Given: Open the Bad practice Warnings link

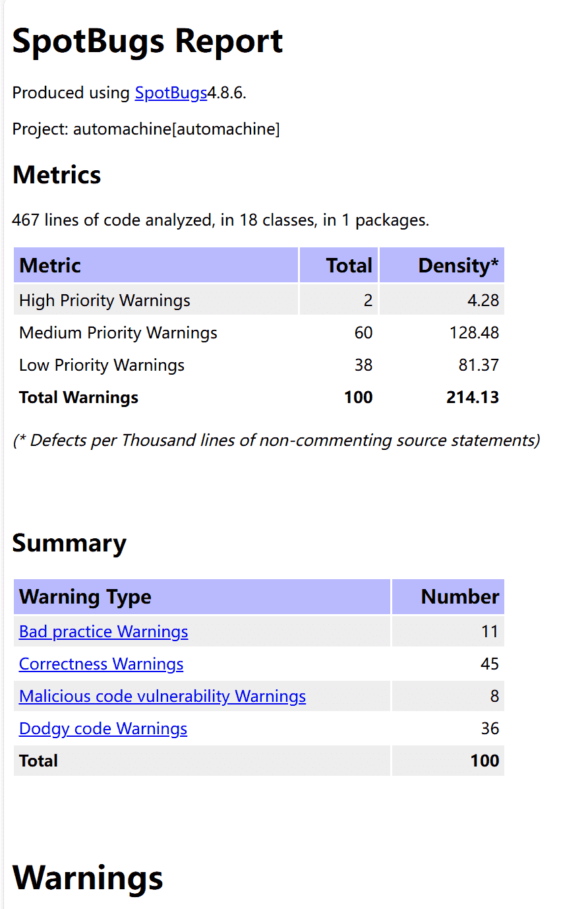Looking at the screenshot, I should click(x=103, y=632).
